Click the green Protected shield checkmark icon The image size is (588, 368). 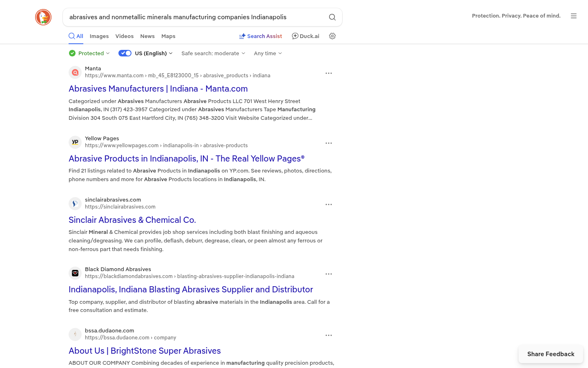point(72,53)
